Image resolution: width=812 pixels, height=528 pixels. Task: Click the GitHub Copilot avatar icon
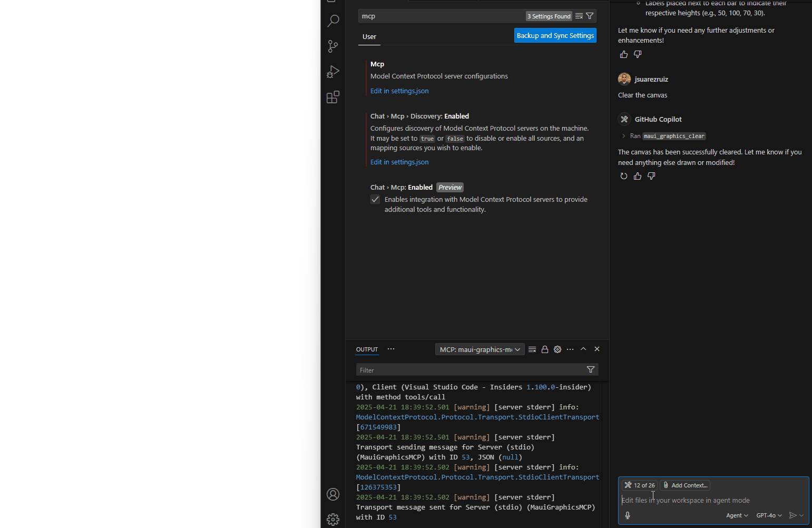click(x=624, y=119)
